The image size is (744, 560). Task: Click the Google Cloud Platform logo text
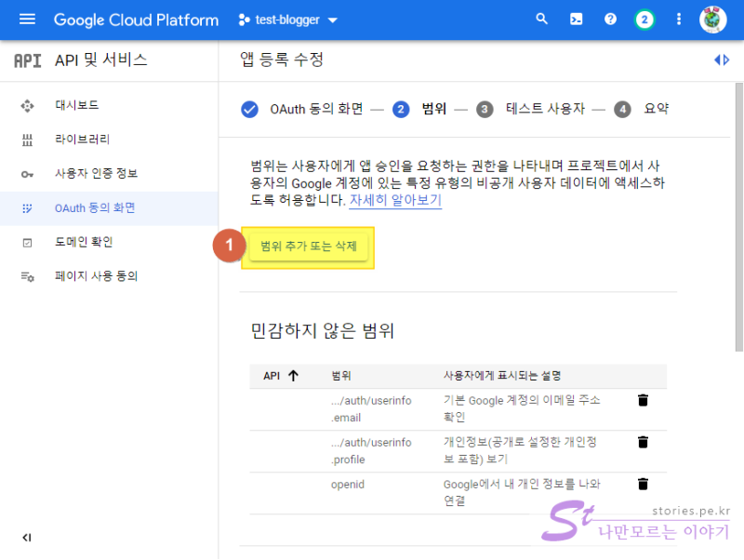tap(136, 20)
